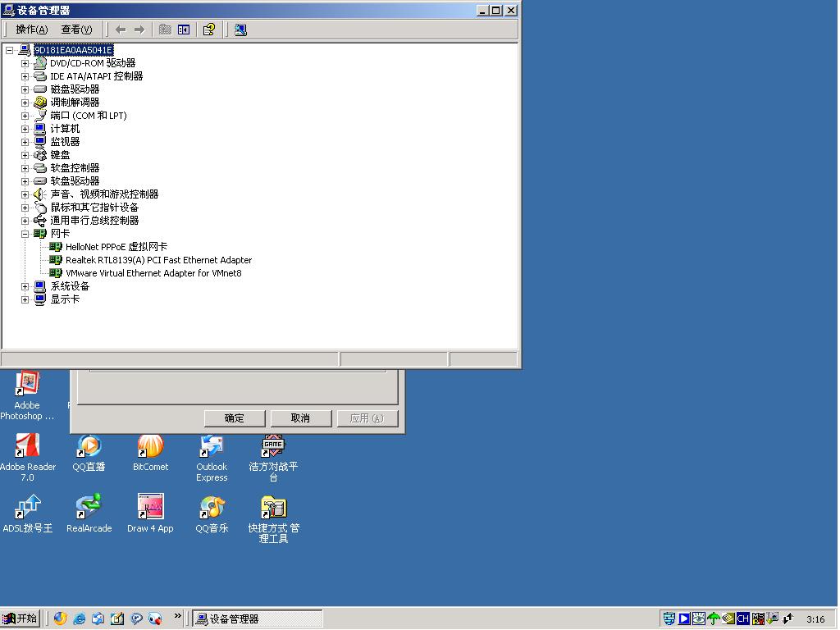Expand the 声音、视频和游戏控制器 node
The width and height of the screenshot is (840, 630).
pos(25,194)
